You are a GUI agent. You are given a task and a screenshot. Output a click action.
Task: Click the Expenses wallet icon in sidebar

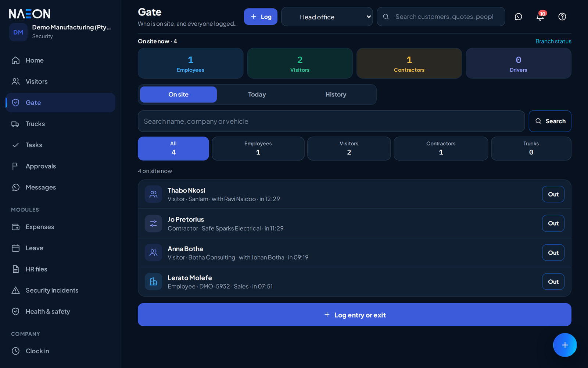coord(15,227)
